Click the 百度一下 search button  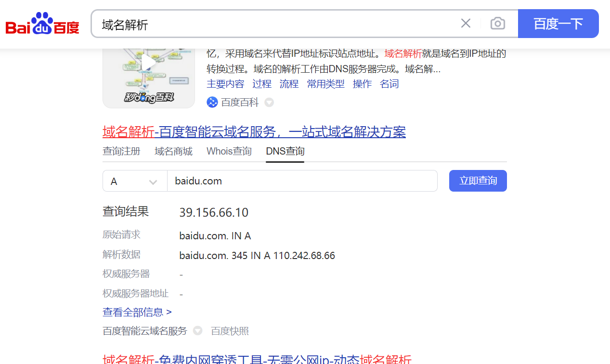(558, 23)
